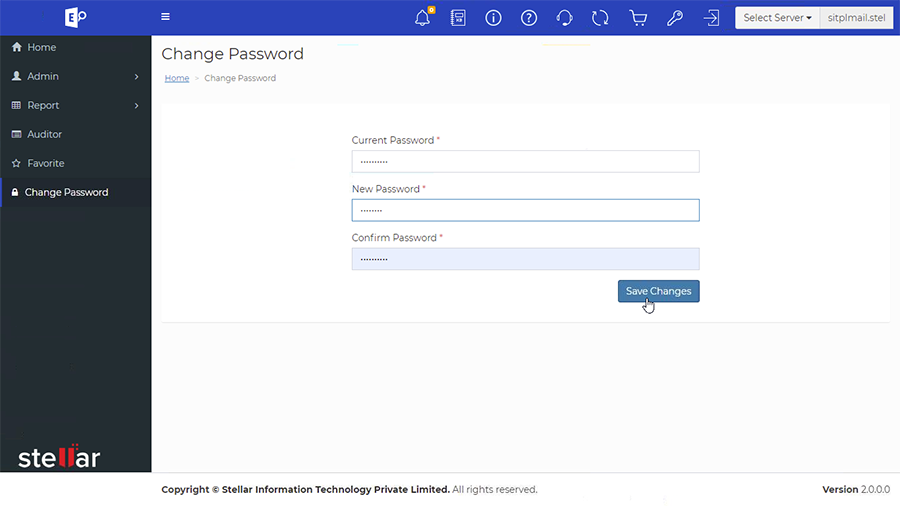Toggle the hamburger sidebar menu
Screen dimensions: 900x506
165,17
